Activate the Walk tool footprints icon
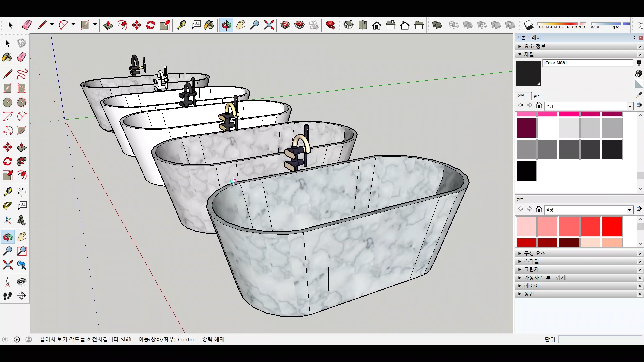644x362 pixels. (8, 296)
